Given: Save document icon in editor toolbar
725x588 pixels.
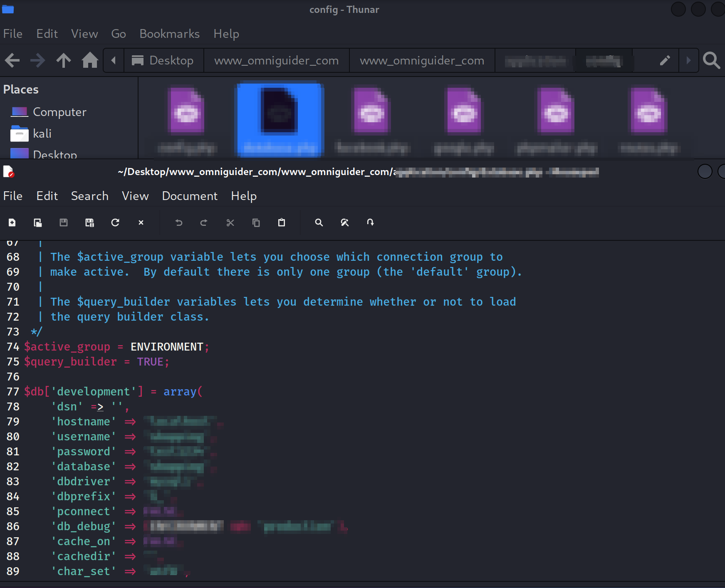Looking at the screenshot, I should [x=64, y=222].
